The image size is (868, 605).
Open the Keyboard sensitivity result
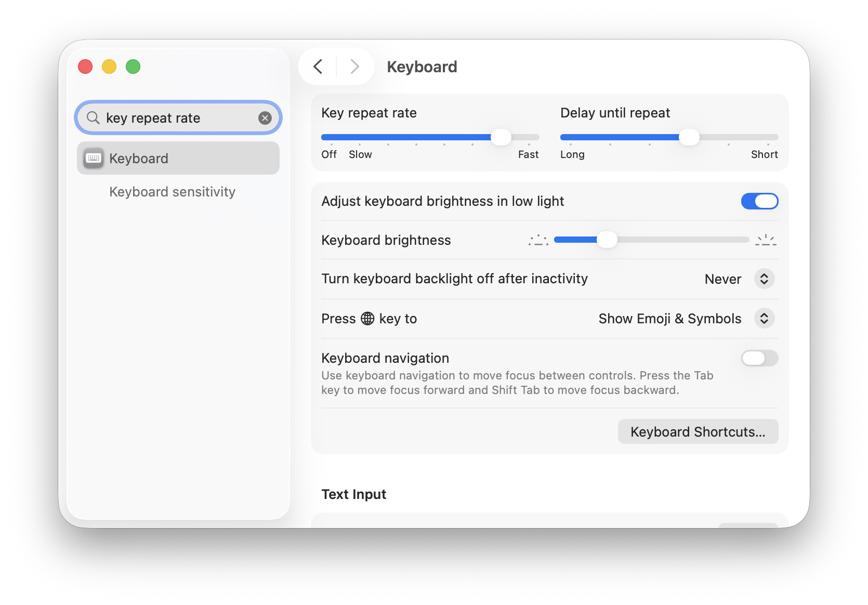(172, 192)
